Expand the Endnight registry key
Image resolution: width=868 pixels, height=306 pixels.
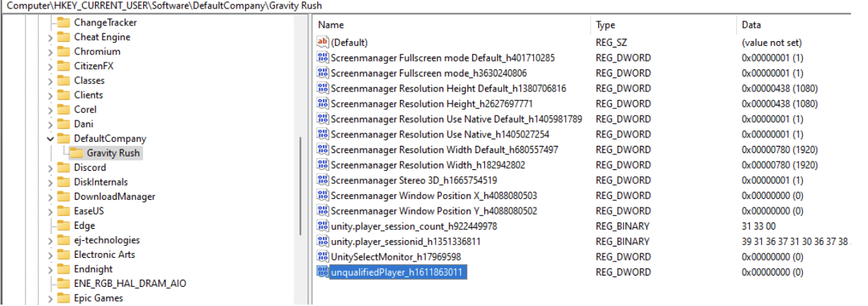tap(50, 269)
